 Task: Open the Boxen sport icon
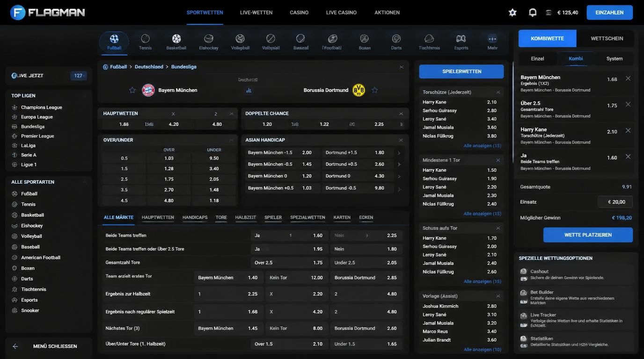coord(365,42)
